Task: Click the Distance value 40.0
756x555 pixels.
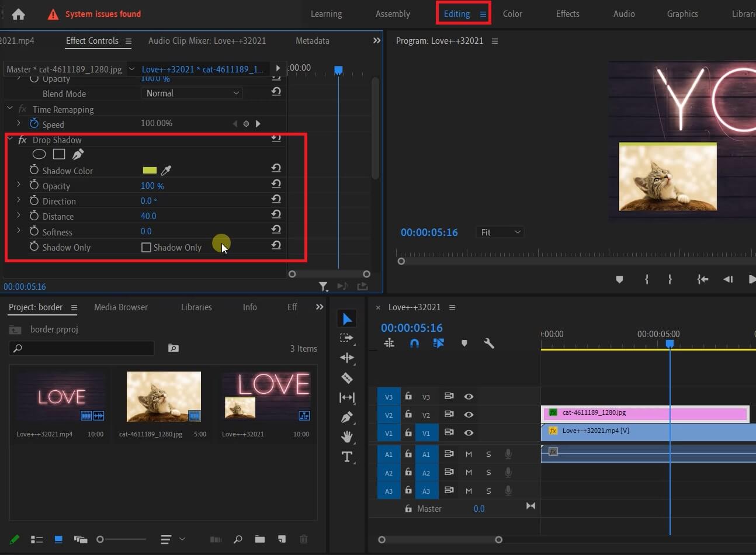Action: (x=148, y=216)
